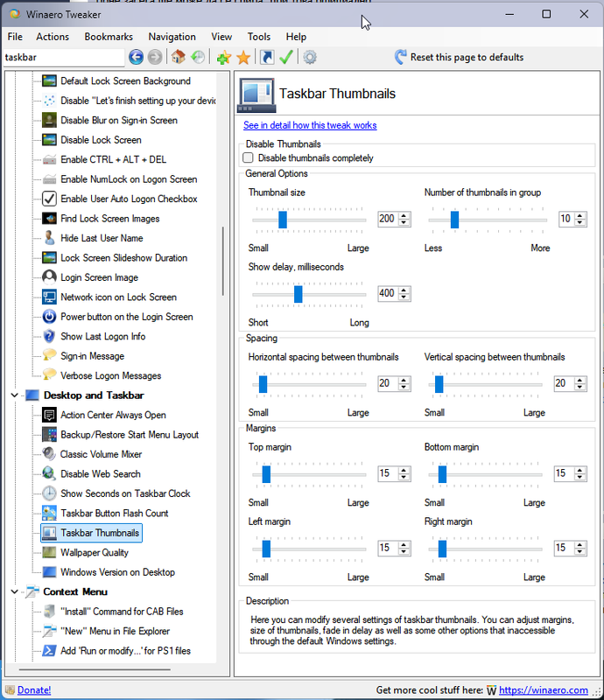Click the export shortcut arrow icon

coord(267,57)
